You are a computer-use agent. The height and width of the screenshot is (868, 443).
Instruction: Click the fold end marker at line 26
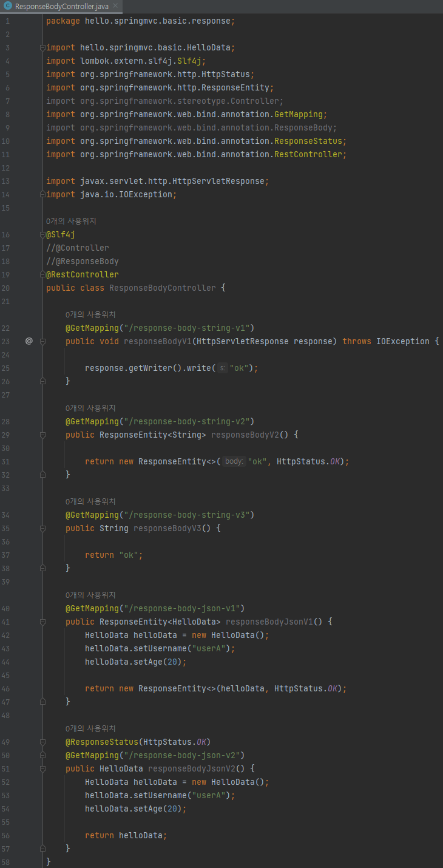(x=42, y=381)
